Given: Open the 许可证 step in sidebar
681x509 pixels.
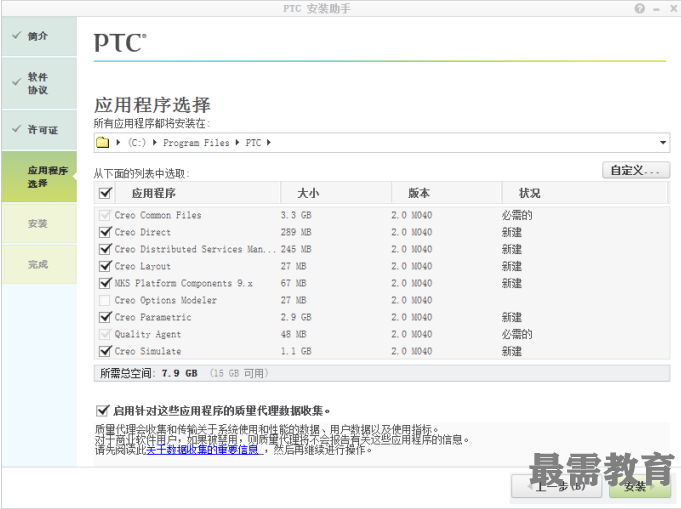Looking at the screenshot, I should click(39, 130).
